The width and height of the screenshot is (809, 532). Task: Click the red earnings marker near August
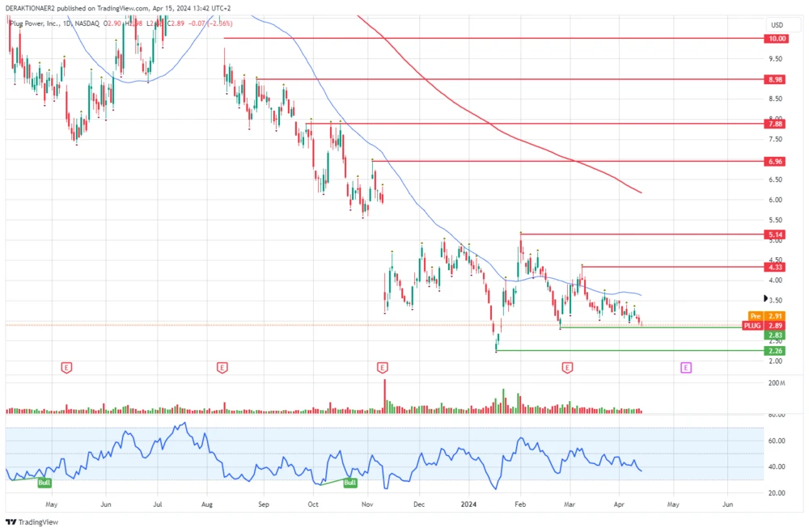pyautogui.click(x=222, y=368)
